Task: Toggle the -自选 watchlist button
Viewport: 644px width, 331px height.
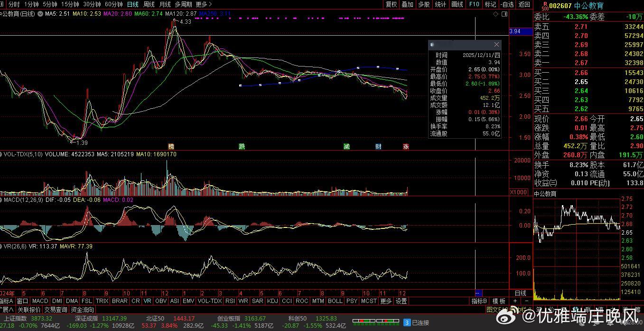Action: (x=507, y=4)
